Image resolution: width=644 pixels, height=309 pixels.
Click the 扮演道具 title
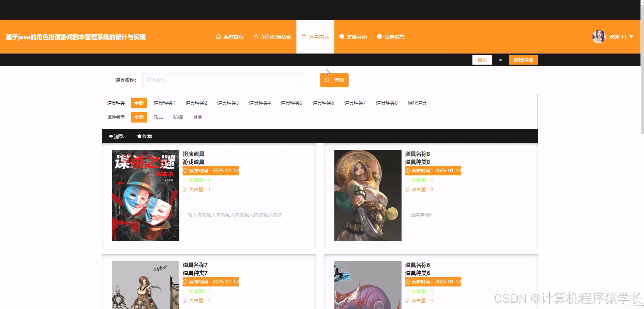(193, 154)
